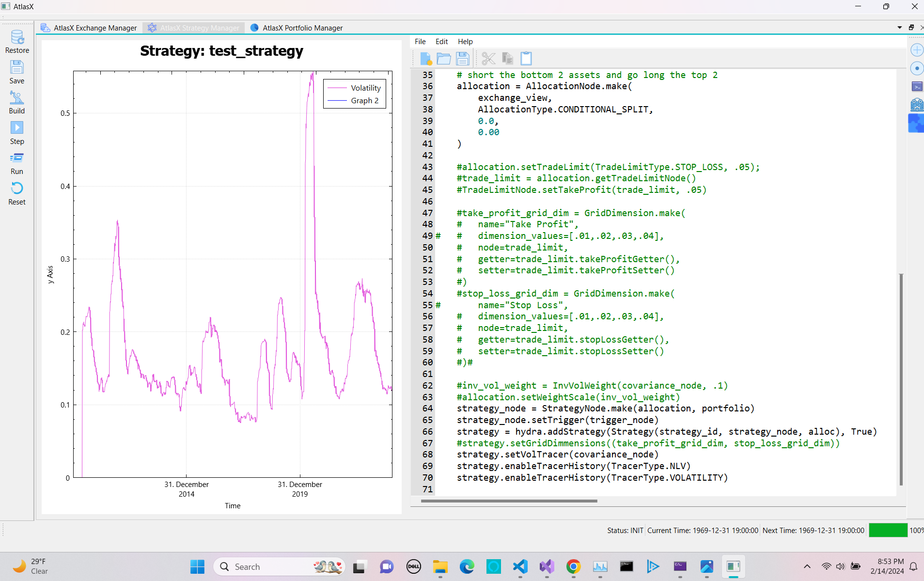924x581 pixels.
Task: Open a file using the folder icon
Action: (443, 59)
